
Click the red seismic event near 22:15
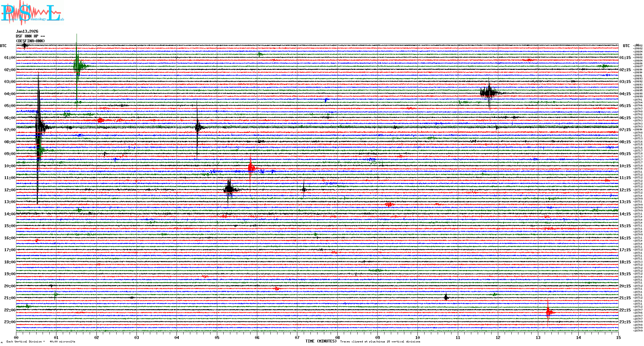(549, 312)
